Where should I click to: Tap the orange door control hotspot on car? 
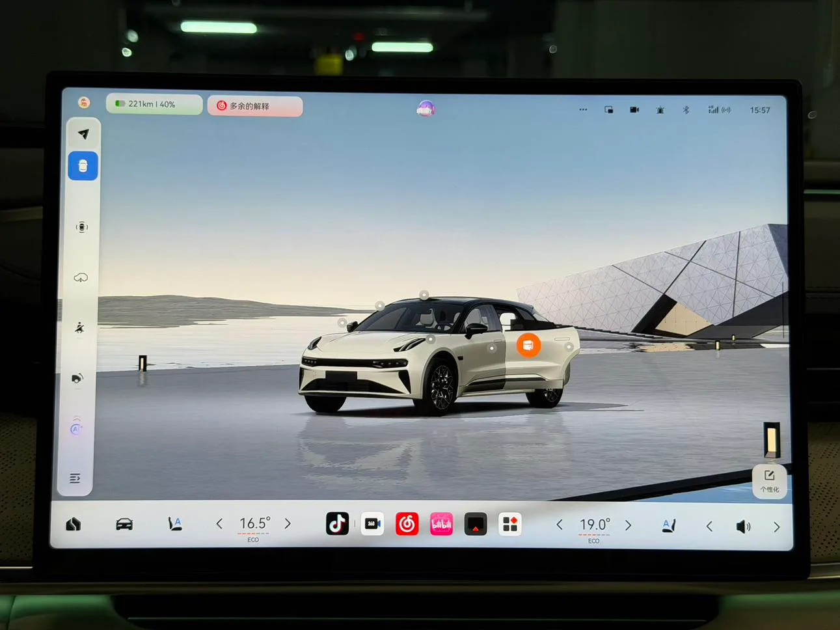(x=528, y=345)
